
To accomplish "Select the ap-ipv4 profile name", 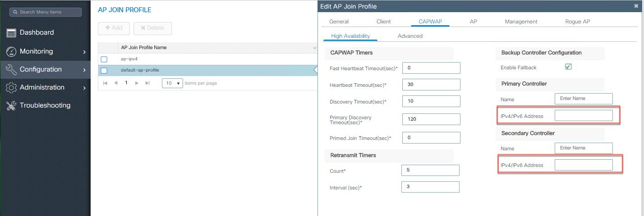I will click(129, 59).
